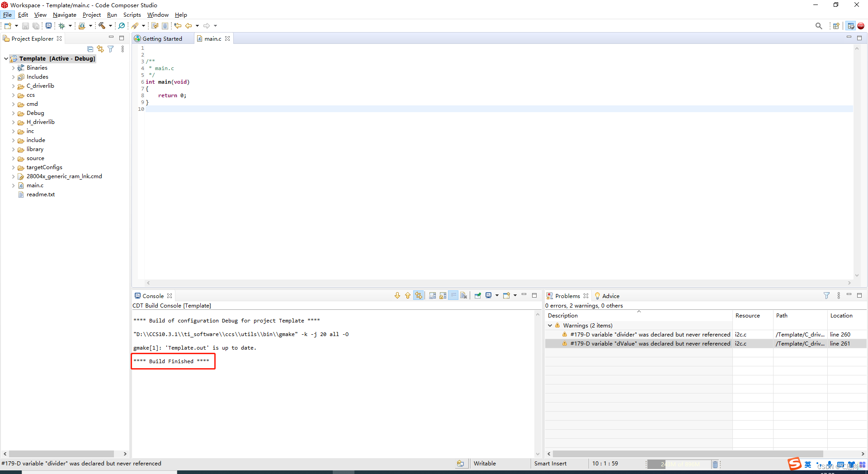Click the wand/pen tool icon in toolbar
Viewport: 868px width, 474px height.
click(x=135, y=26)
